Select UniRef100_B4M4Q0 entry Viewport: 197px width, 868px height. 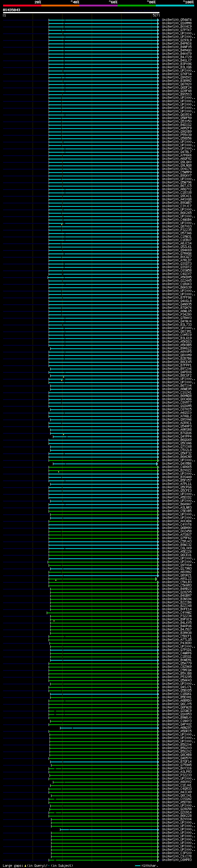(x=177, y=50)
